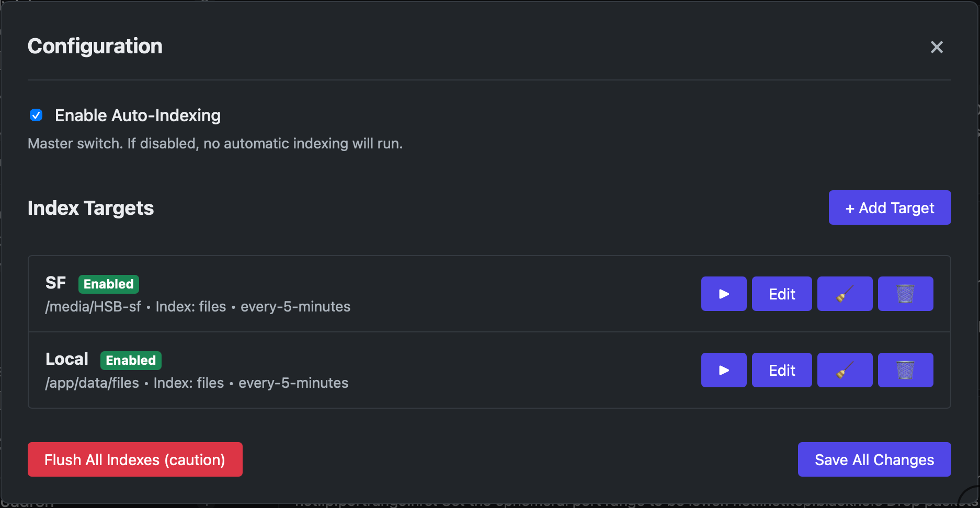The height and width of the screenshot is (508, 980).
Task: Toggle the Enable Auto-Indexing checkbox
Action: pyautogui.click(x=36, y=115)
